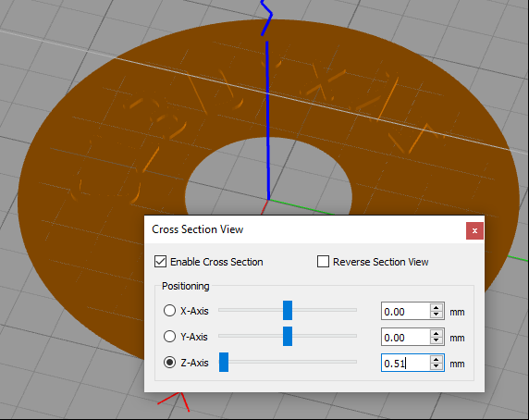Image resolution: width=529 pixels, height=420 pixels.
Task: Decrease Z-Axis value with down arrow
Action: [437, 366]
